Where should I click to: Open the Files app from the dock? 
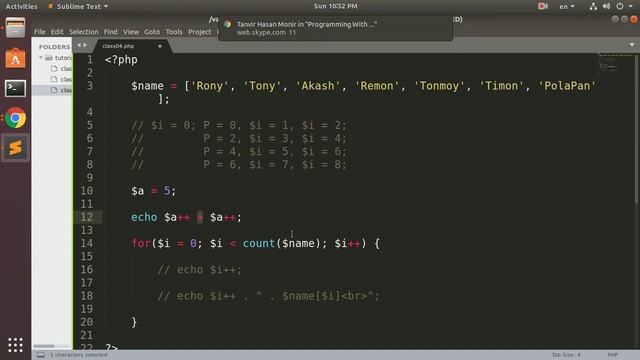[x=16, y=28]
